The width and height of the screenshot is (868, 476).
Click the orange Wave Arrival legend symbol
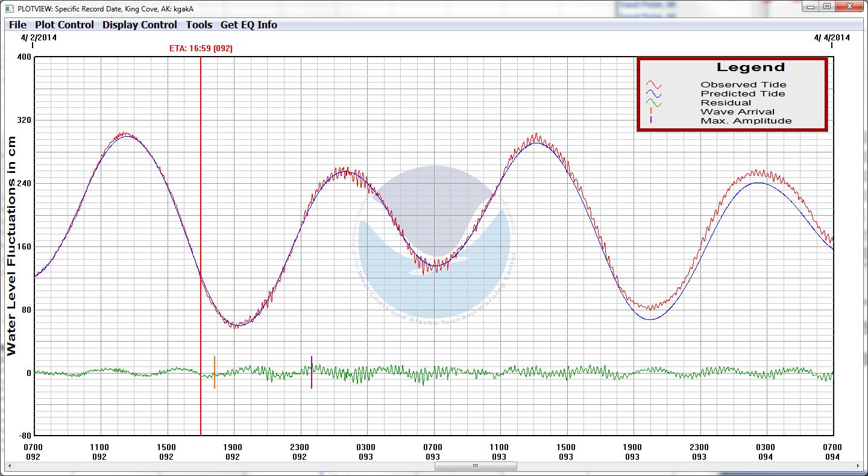point(651,111)
